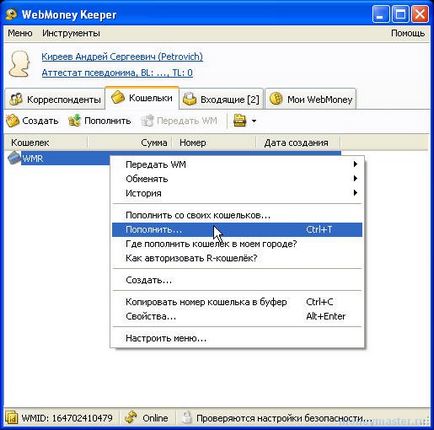Click the briefcase icon in the toolbar
The height and width of the screenshot is (430, 434).
[240, 120]
